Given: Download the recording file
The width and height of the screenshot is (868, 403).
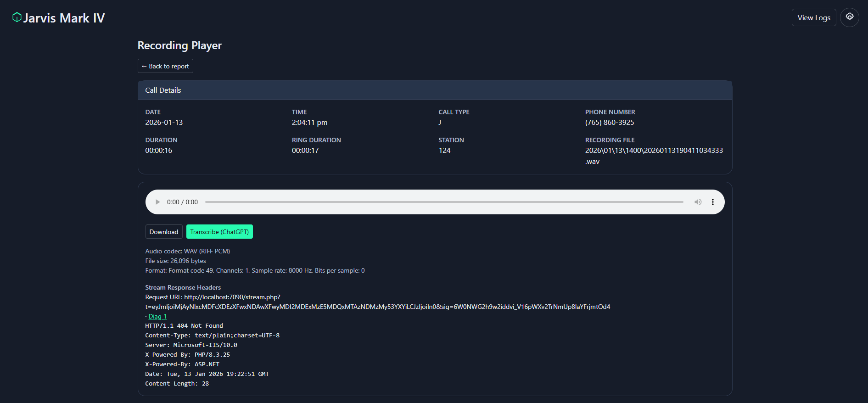Looking at the screenshot, I should (x=164, y=232).
